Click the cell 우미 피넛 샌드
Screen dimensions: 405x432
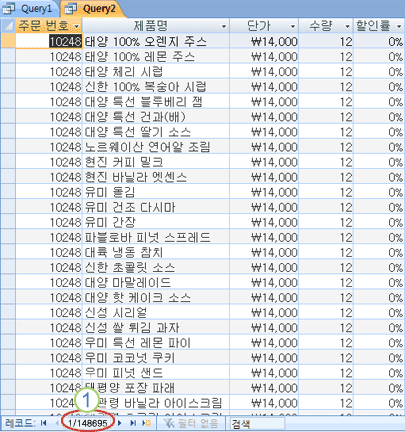click(x=156, y=373)
